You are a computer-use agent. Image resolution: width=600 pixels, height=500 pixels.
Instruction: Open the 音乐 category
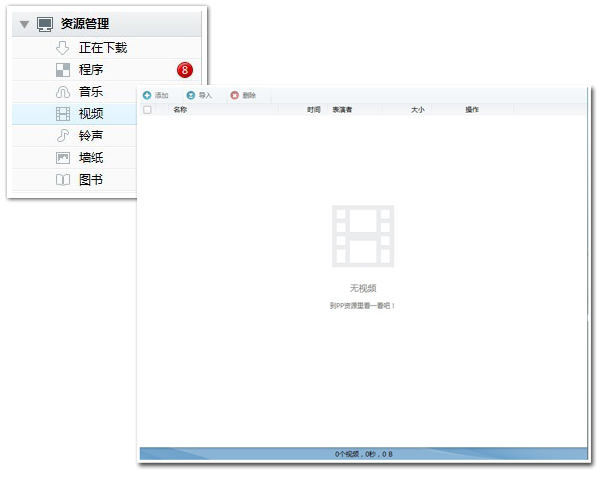[x=91, y=92]
